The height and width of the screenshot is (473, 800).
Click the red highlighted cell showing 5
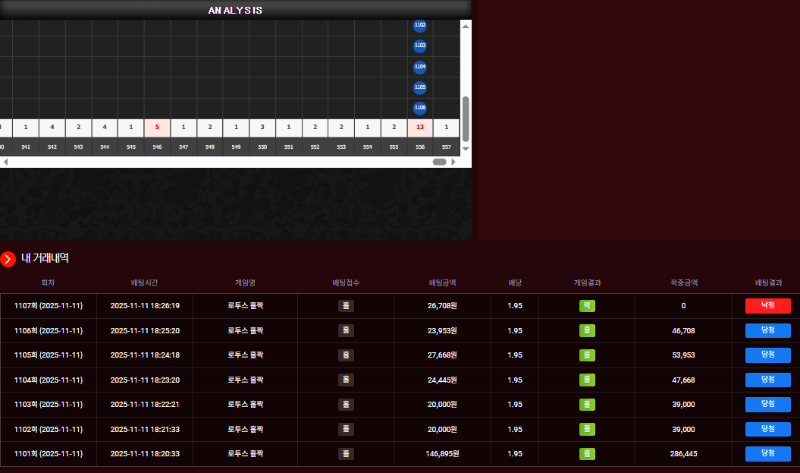157,128
